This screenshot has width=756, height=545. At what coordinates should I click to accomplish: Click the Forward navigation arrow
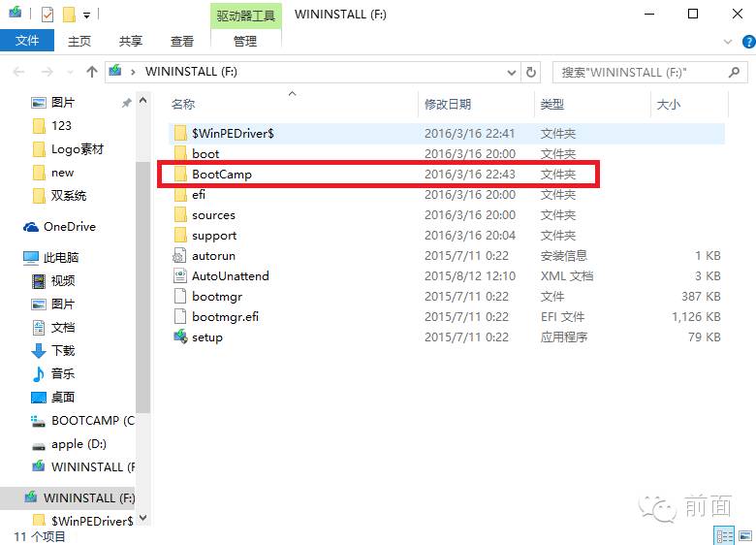click(47, 72)
